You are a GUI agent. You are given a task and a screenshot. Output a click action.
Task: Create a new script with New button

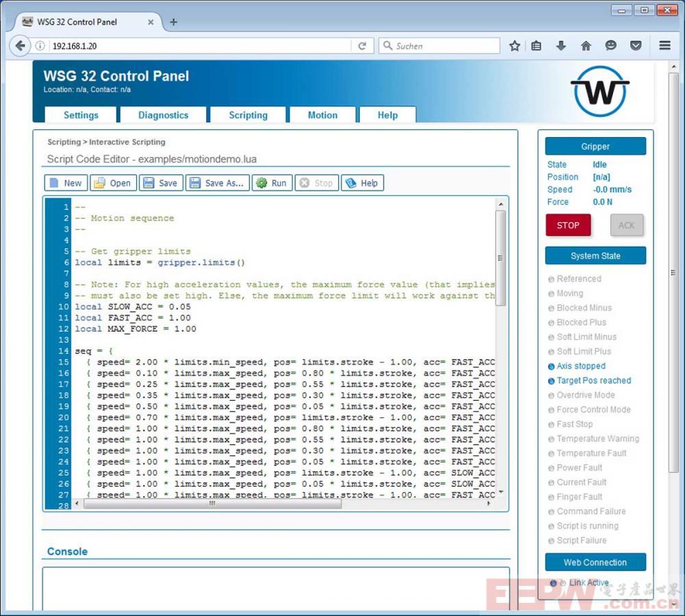(66, 183)
